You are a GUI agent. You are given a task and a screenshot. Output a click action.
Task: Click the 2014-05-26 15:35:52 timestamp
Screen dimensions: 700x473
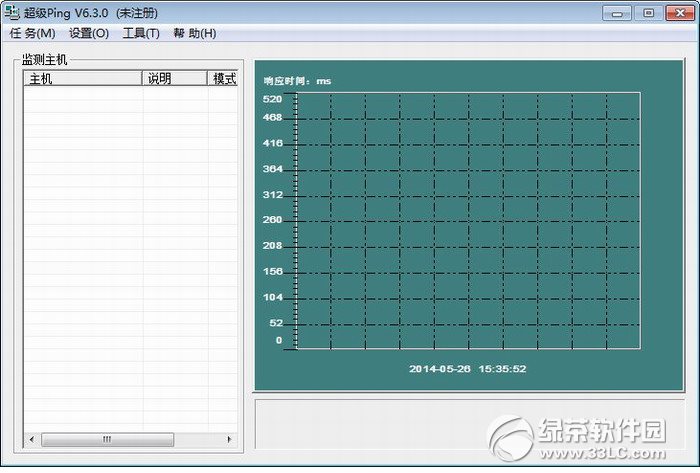pyautogui.click(x=467, y=369)
